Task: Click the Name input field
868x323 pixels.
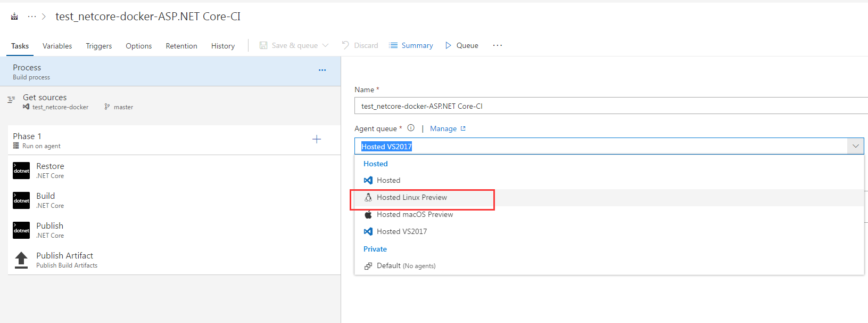Action: tap(611, 106)
